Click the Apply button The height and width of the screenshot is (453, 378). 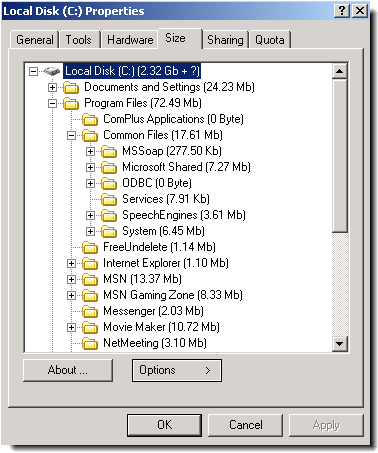326,425
